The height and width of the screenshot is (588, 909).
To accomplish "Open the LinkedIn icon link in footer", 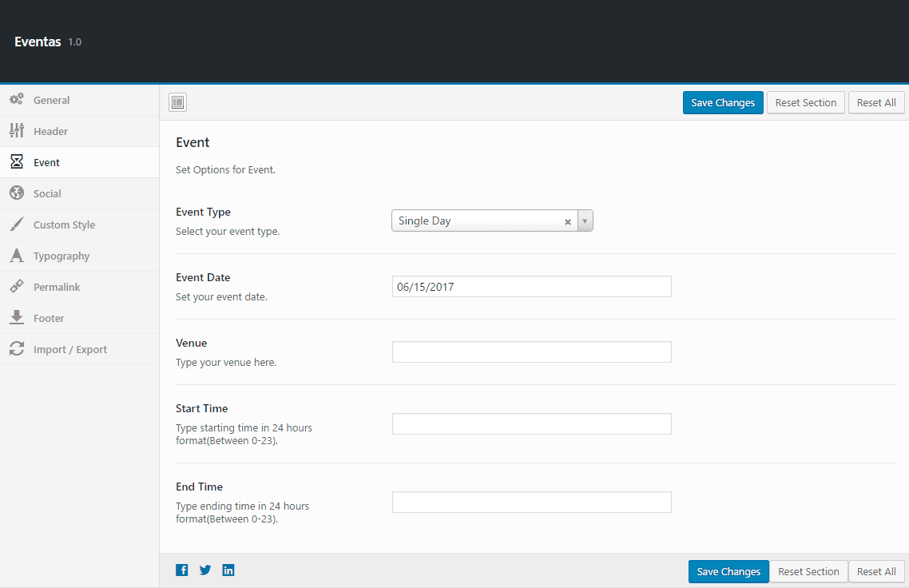I will [x=228, y=570].
